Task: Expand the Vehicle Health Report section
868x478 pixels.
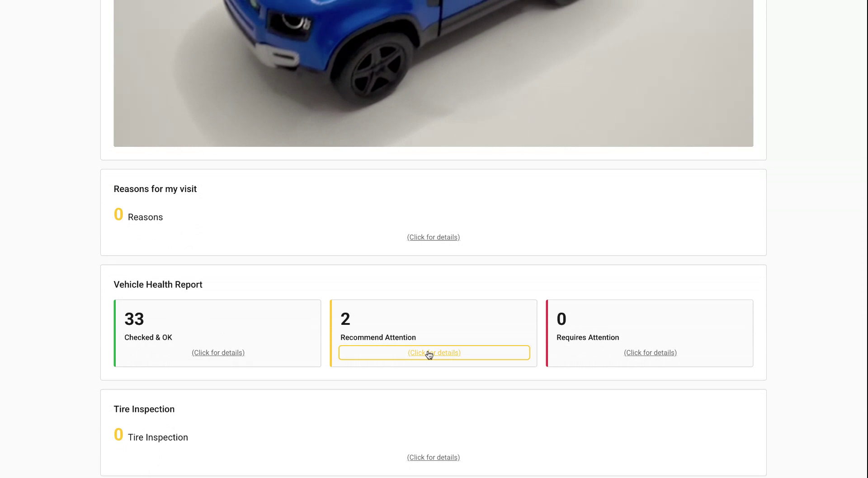Action: coord(158,284)
